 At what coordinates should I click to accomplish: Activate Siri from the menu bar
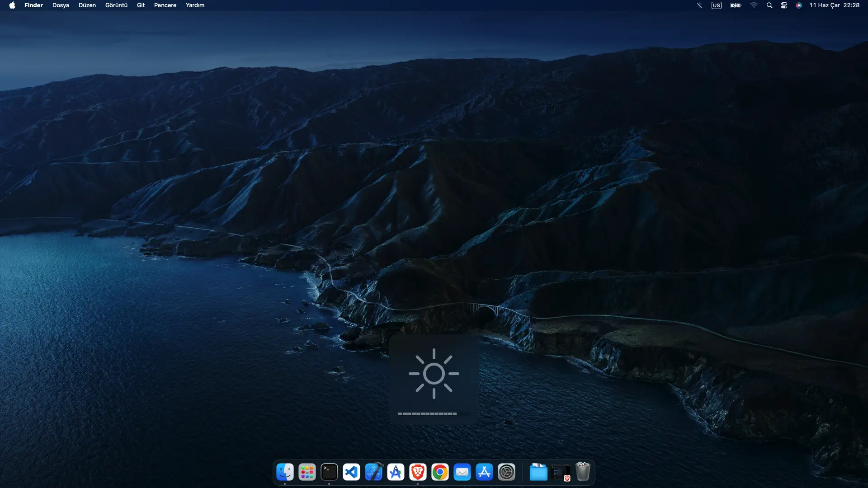pos(799,5)
